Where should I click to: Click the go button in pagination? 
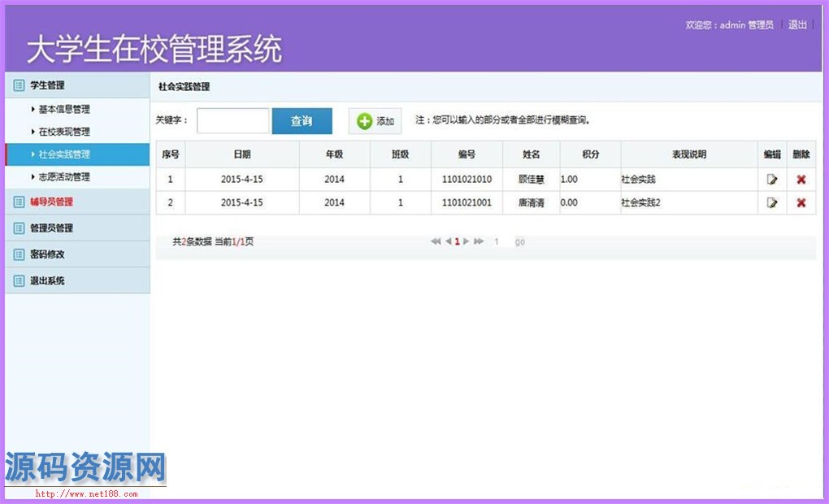[519, 242]
